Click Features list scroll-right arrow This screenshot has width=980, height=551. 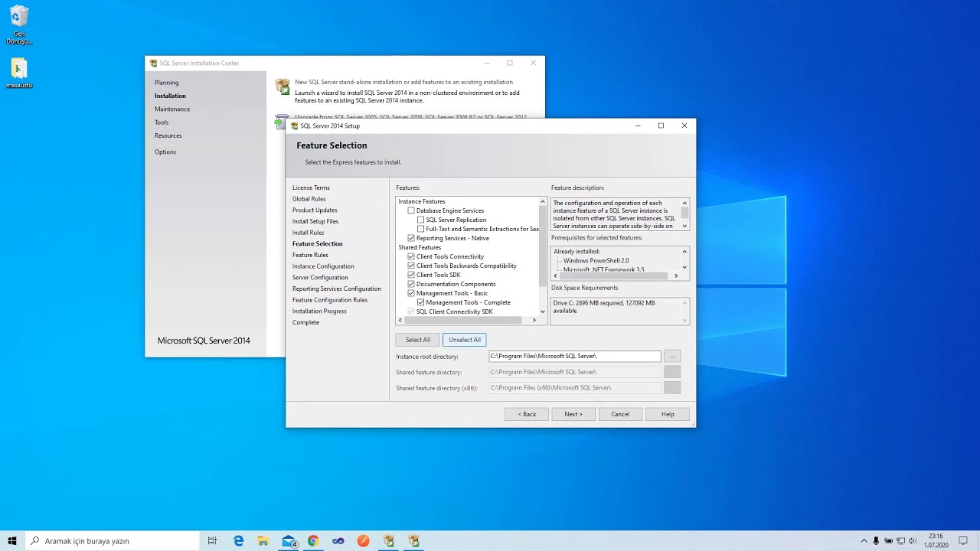(x=534, y=320)
